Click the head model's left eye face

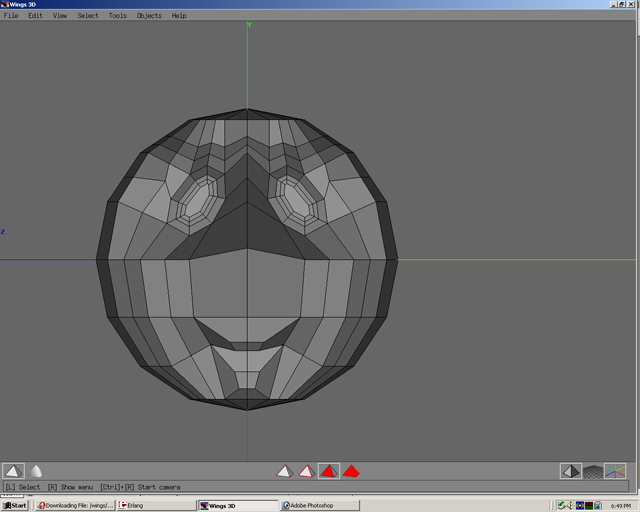pyautogui.click(x=198, y=201)
